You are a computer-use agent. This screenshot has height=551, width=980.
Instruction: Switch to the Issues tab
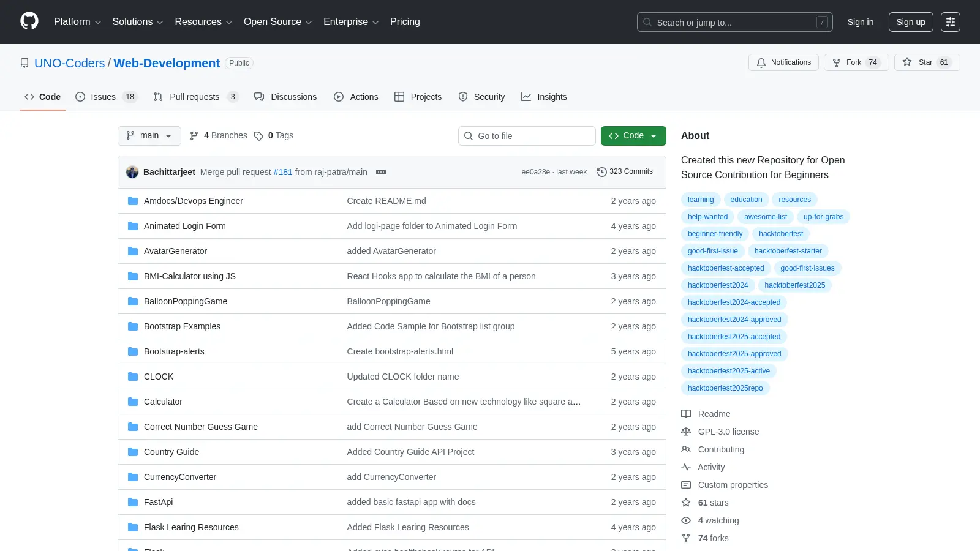click(107, 97)
